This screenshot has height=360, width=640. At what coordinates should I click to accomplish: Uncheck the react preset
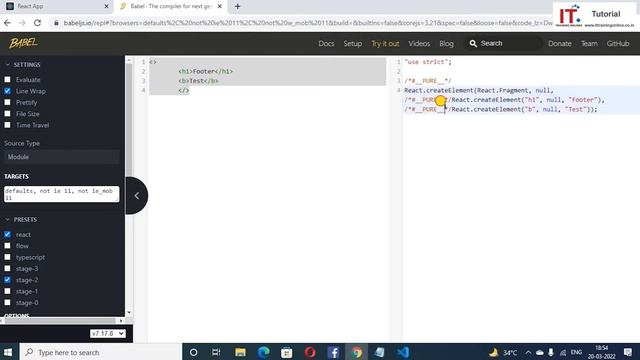click(x=7, y=234)
